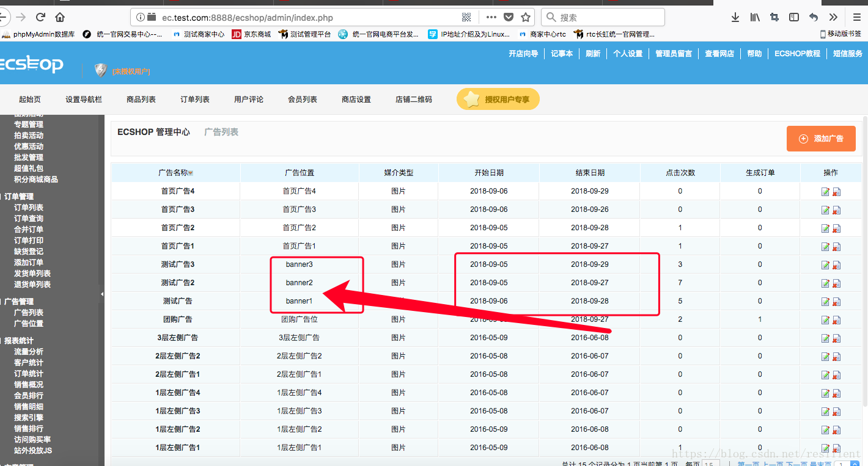Click the ECSHOP logo
The image size is (868, 466).
[31, 64]
